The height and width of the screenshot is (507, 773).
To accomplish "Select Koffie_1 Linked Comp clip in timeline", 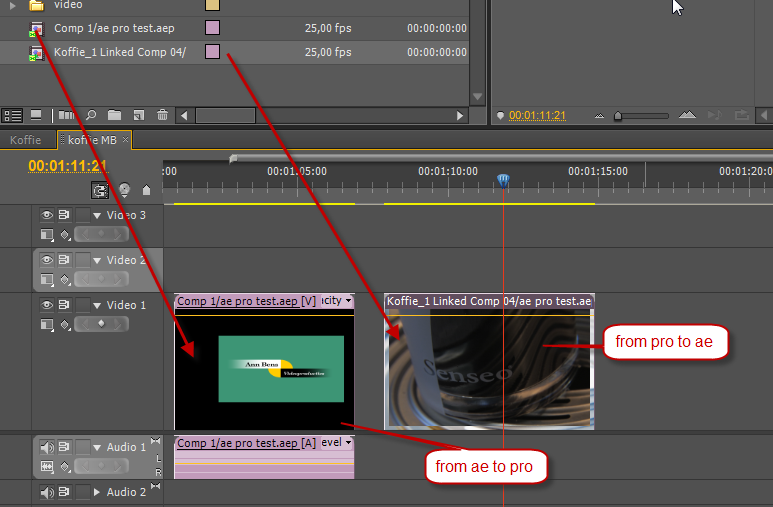I will coord(489,362).
